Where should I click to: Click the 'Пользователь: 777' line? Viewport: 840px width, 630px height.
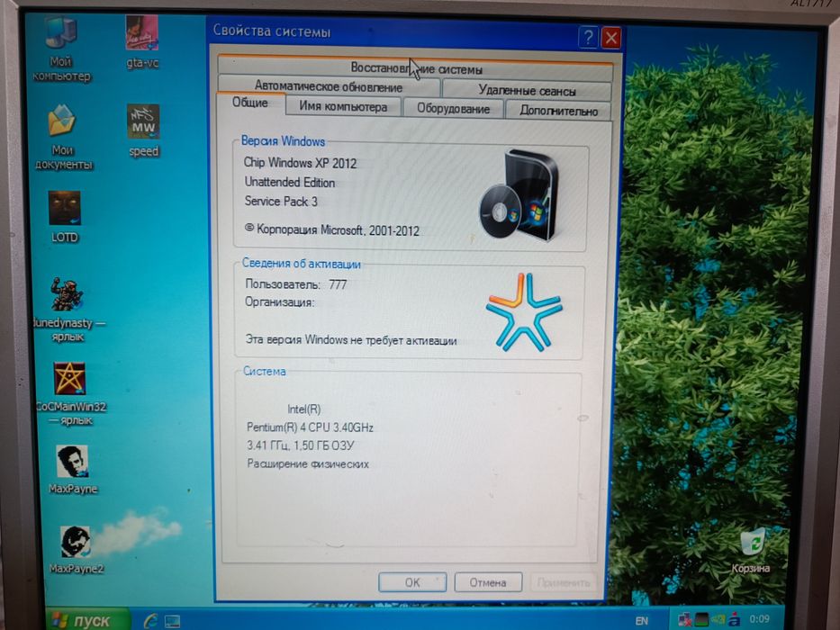(295, 283)
